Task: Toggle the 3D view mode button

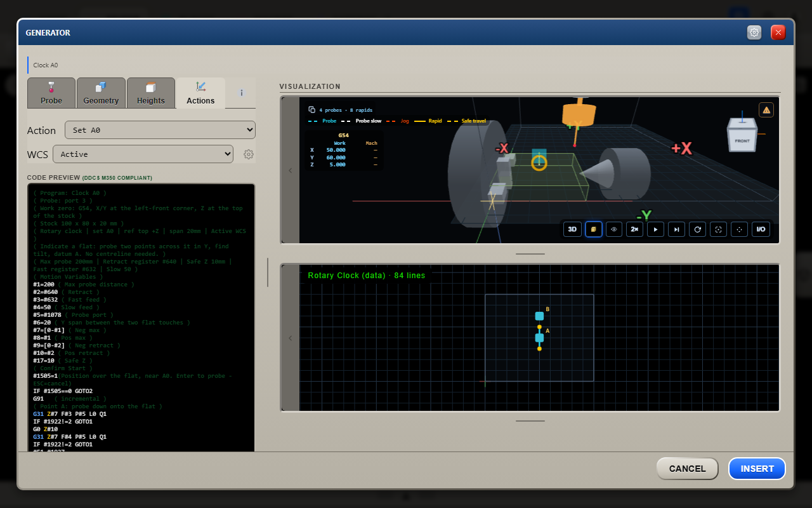Action: click(x=572, y=229)
